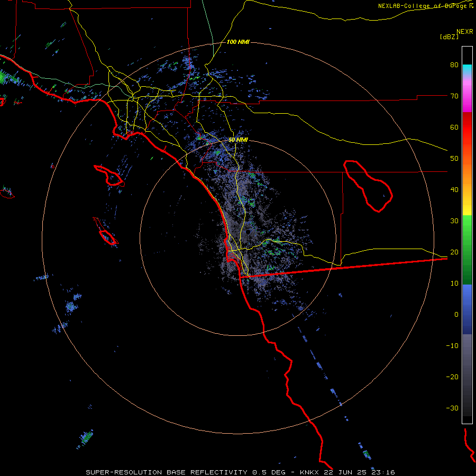This screenshot has width=476, height=476.
Task: Click the 50 NMI range ring label
Action: click(238, 140)
